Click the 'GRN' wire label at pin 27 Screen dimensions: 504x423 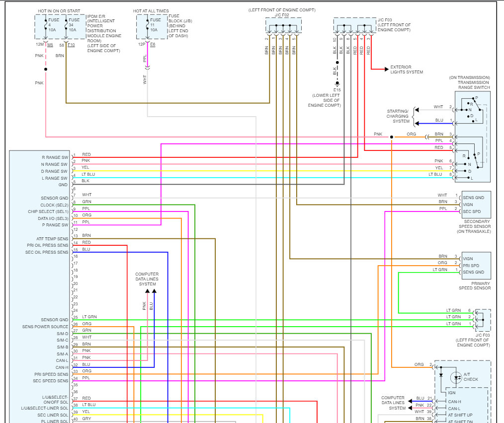pos(86,330)
